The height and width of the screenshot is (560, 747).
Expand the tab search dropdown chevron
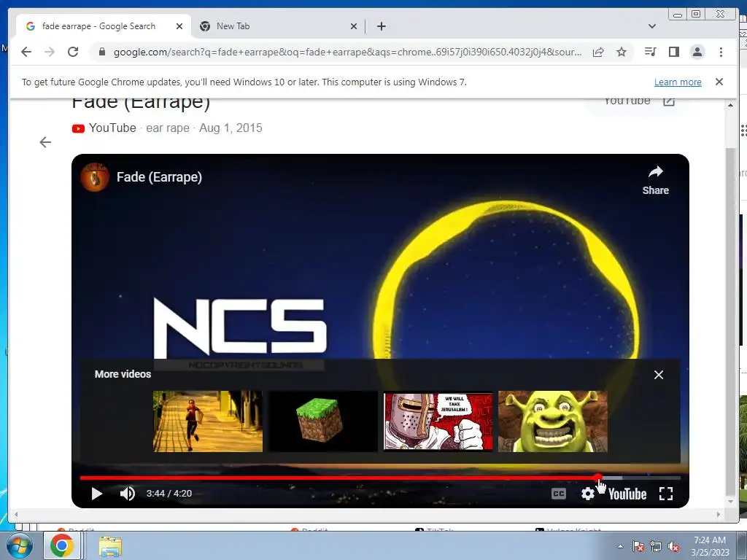(652, 26)
